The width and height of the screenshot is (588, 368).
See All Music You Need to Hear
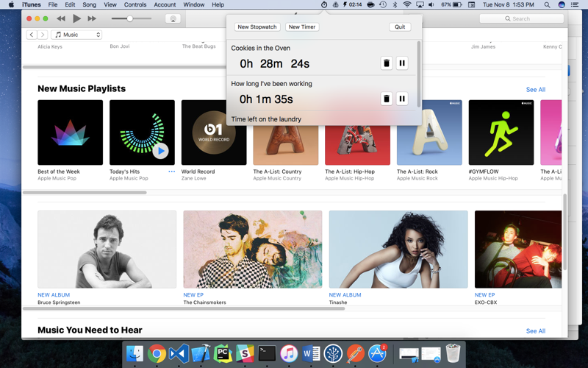pyautogui.click(x=536, y=330)
